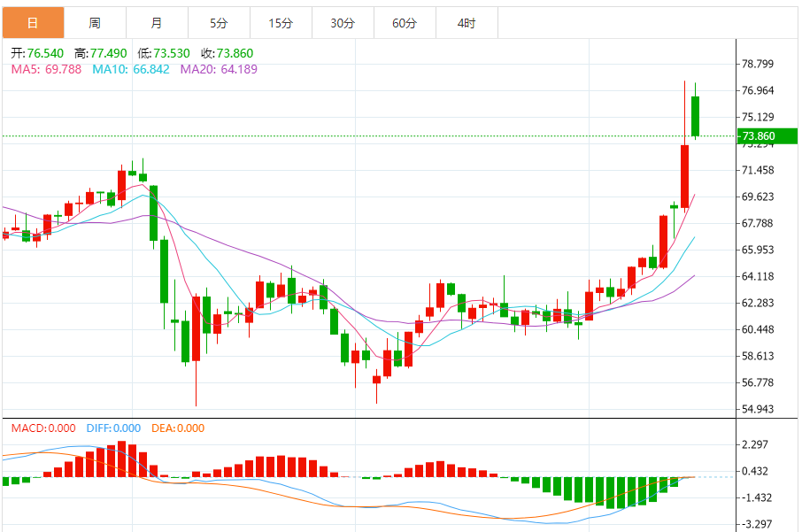Click the -3.297 MACD axis label
Screen dimensions: 802x532
coord(755,524)
